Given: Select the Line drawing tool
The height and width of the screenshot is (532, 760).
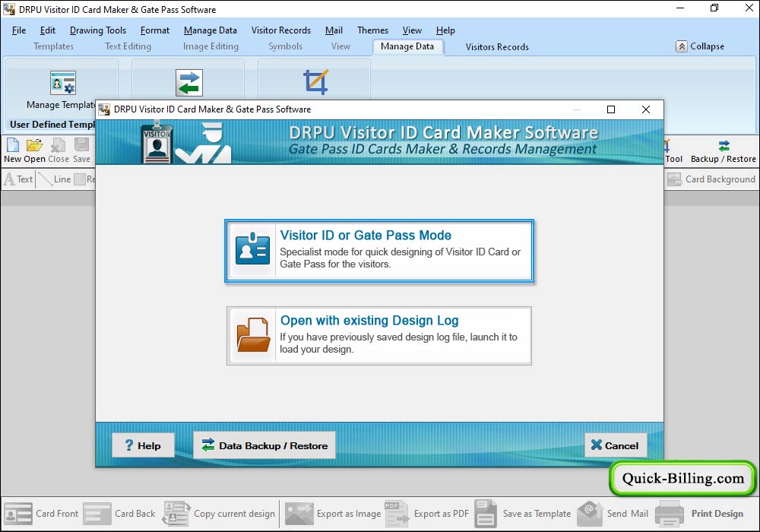Looking at the screenshot, I should 55,179.
